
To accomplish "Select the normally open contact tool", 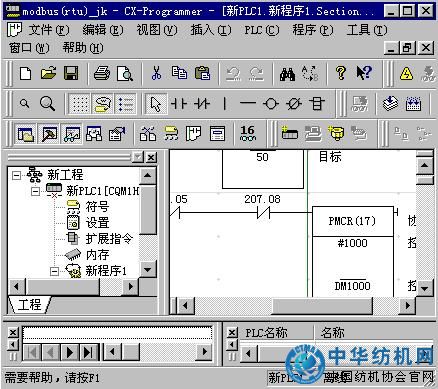I will [179, 104].
